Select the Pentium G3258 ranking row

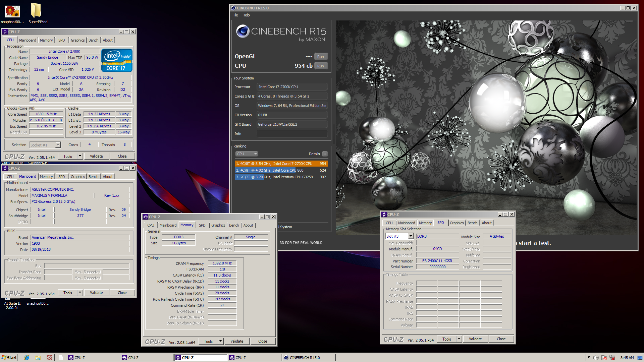tap(281, 177)
